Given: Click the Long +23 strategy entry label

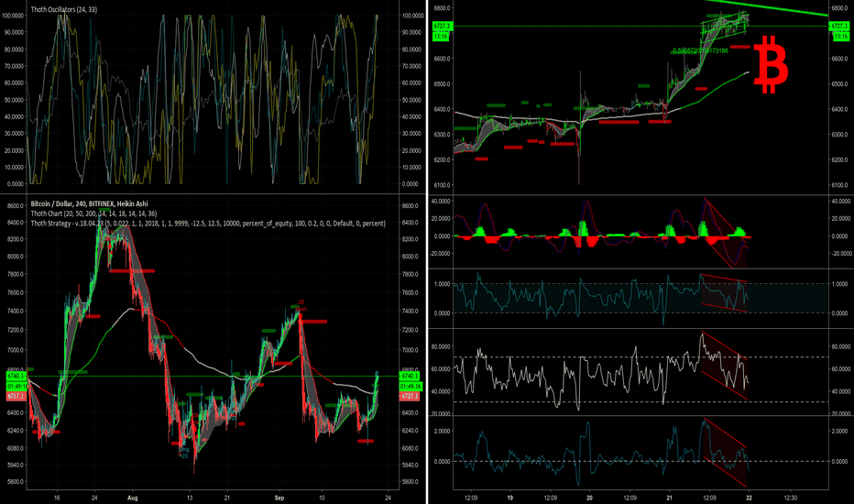Looking at the screenshot, I should pos(184,453).
